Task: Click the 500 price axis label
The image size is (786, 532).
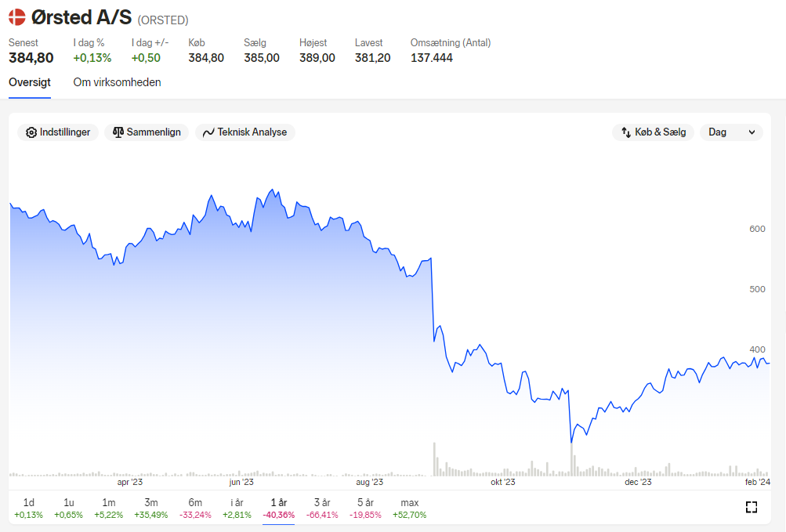Action: pos(757,289)
